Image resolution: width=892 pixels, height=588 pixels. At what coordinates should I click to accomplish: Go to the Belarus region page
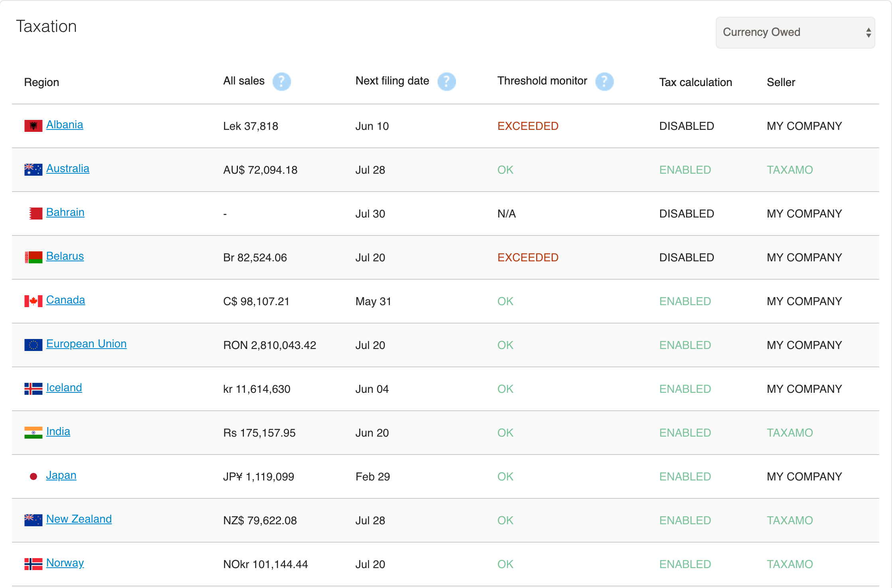click(65, 256)
